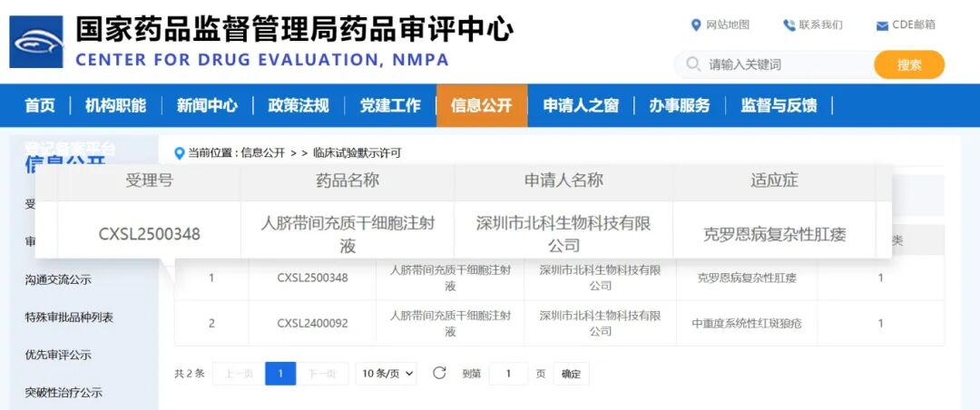Image resolution: width=980 pixels, height=410 pixels.
Task: Click the 上一页 previous page button
Action: coord(239,373)
